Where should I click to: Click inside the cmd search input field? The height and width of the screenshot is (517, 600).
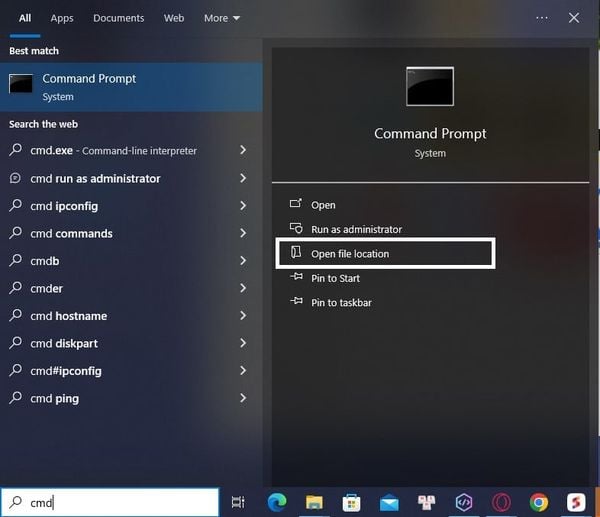110,502
